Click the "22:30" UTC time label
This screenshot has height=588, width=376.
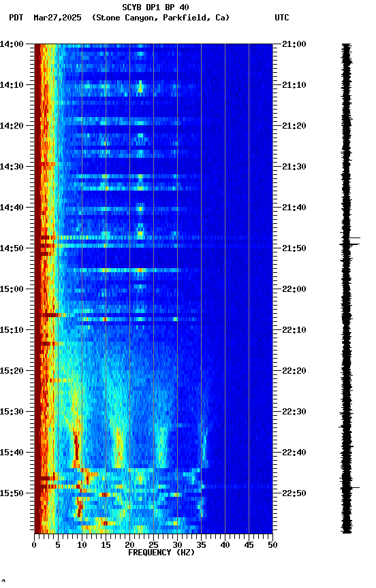tap(294, 412)
